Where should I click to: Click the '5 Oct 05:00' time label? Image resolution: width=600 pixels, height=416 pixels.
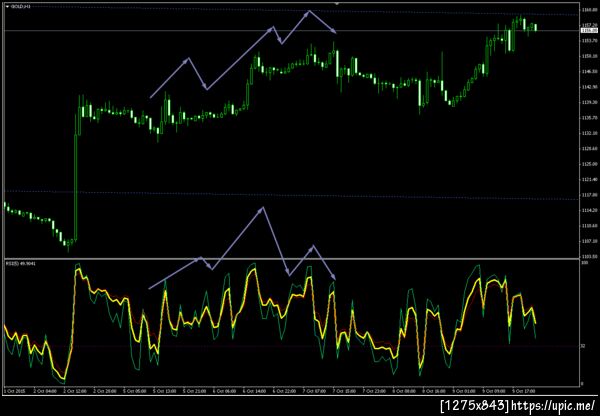point(135,392)
